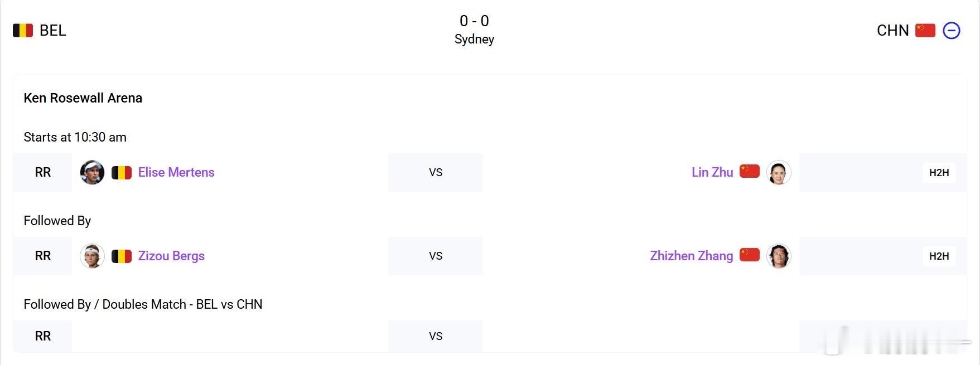Screen dimensions: 980x365
Task: View H2H for Bergs vs Zhang
Action: pos(939,256)
